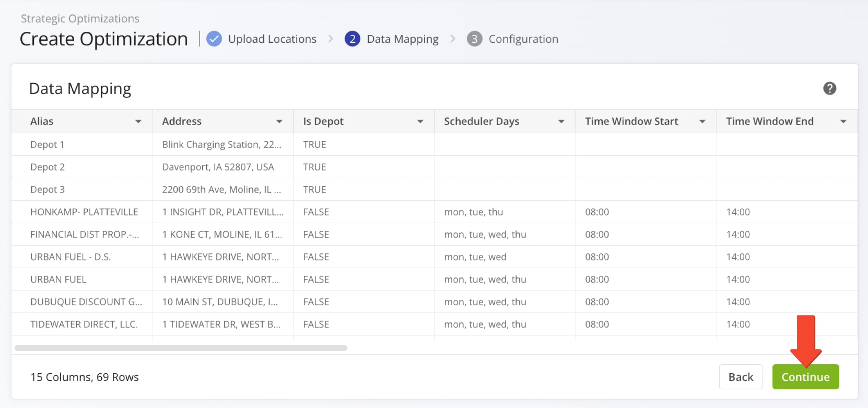Image resolution: width=868 pixels, height=408 pixels.
Task: Click the step 2 Data Mapping circle
Action: (352, 39)
